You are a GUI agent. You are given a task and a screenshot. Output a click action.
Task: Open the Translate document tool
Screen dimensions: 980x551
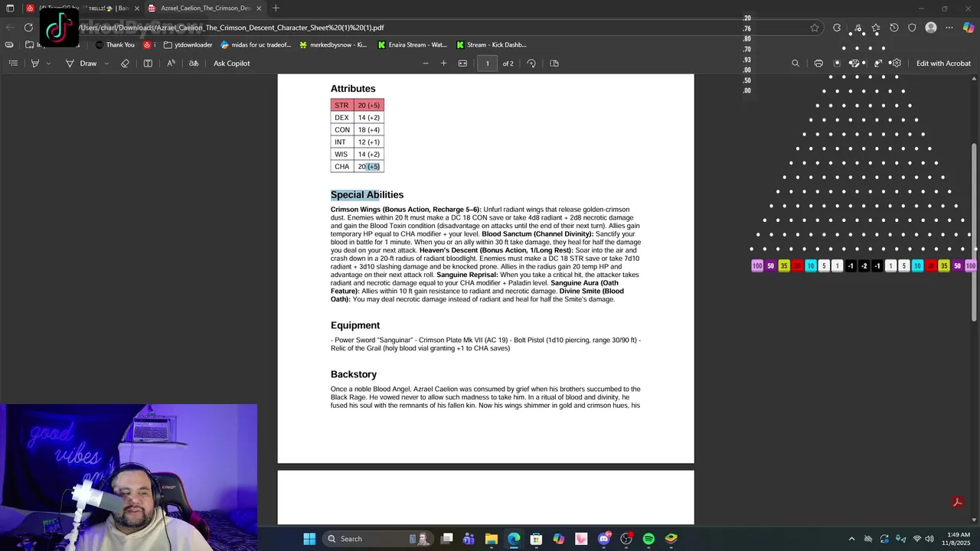tap(194, 64)
